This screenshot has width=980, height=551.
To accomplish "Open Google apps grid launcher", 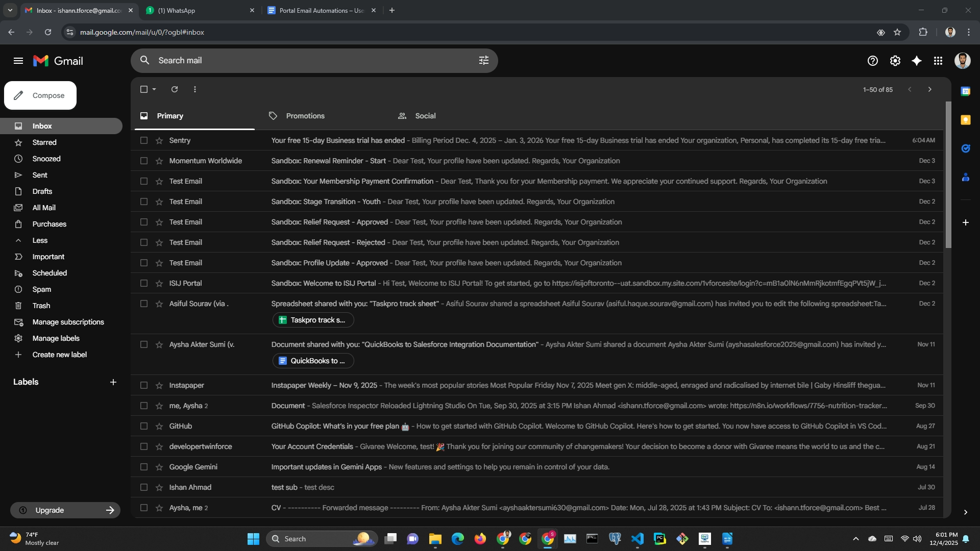I will click(x=938, y=61).
